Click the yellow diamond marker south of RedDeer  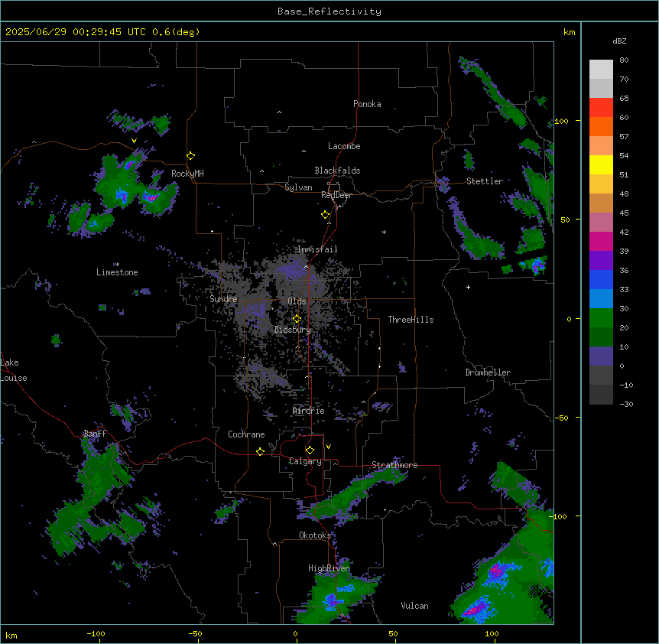click(x=325, y=215)
